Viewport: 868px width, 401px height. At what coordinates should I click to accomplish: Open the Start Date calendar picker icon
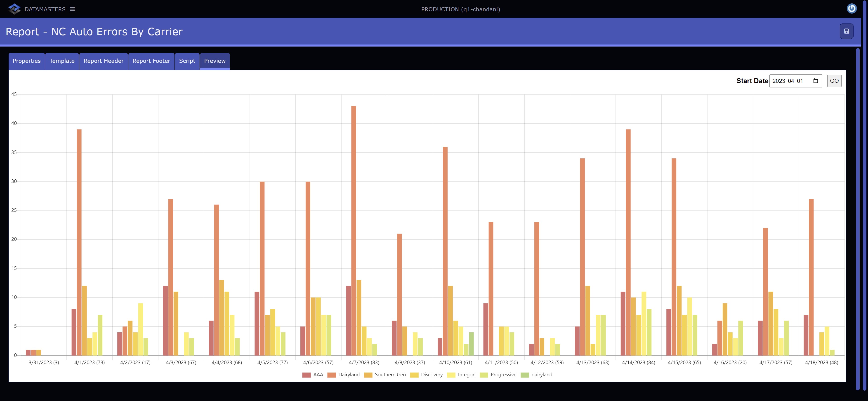(x=815, y=81)
